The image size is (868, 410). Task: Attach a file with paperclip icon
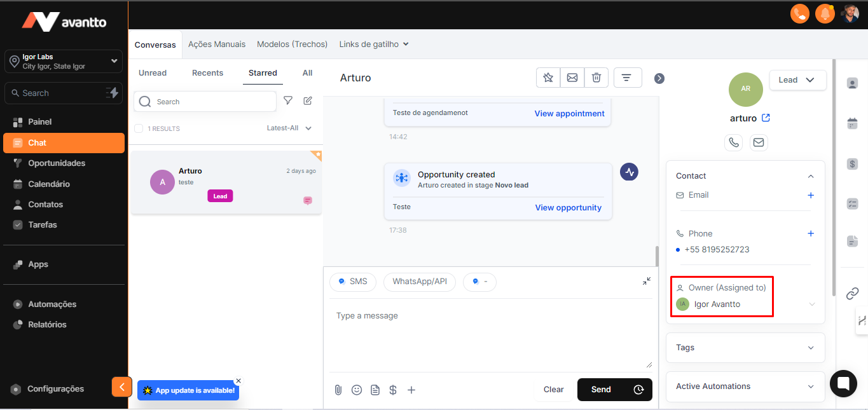pos(338,390)
